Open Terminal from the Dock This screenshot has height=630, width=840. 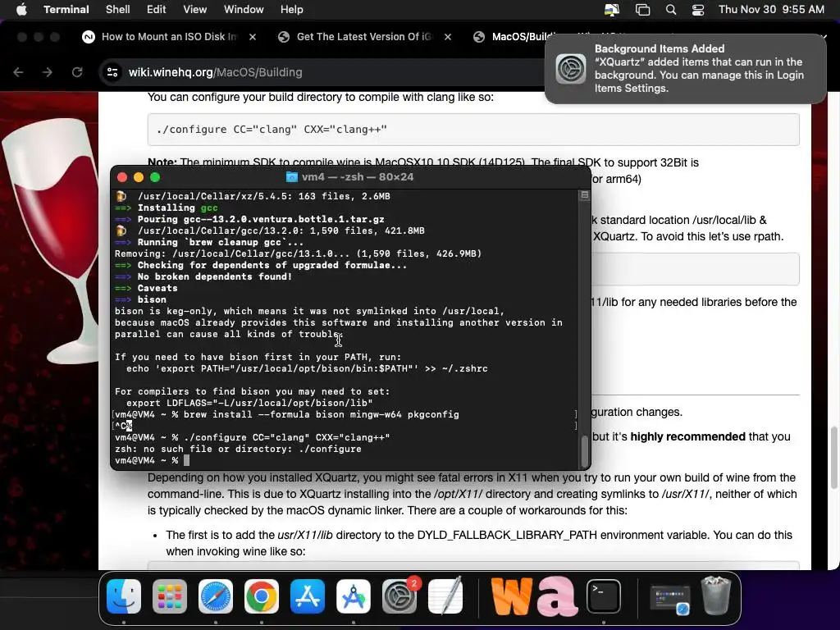coord(603,596)
